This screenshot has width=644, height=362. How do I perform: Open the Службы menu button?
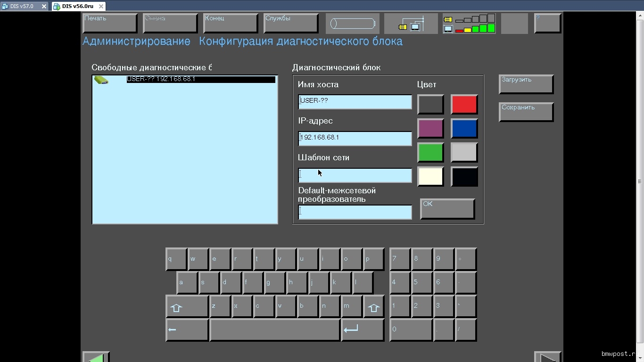click(290, 23)
